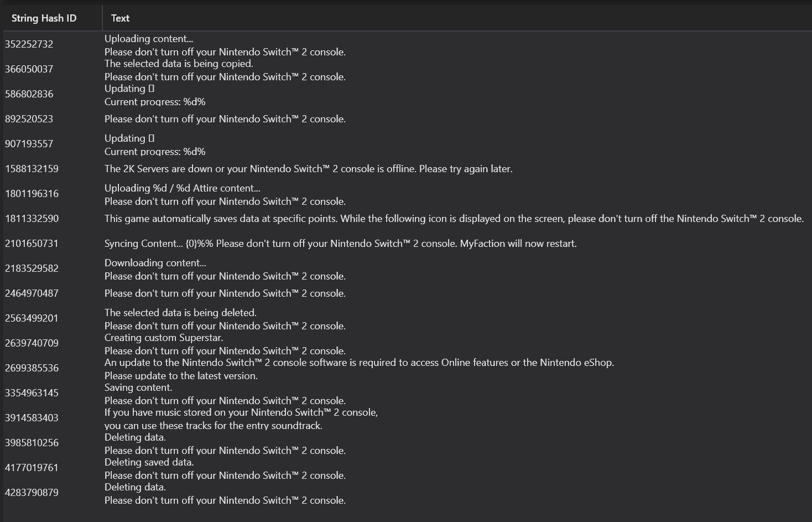Click the 'Creating custom Superstar' text
Screen dimensions: 812x522
pyautogui.click(x=164, y=338)
